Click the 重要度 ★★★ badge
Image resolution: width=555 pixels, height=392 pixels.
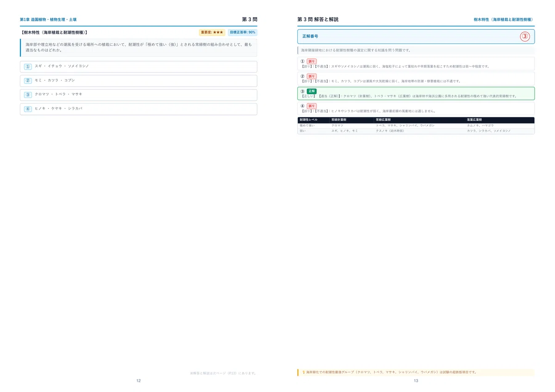(212, 32)
